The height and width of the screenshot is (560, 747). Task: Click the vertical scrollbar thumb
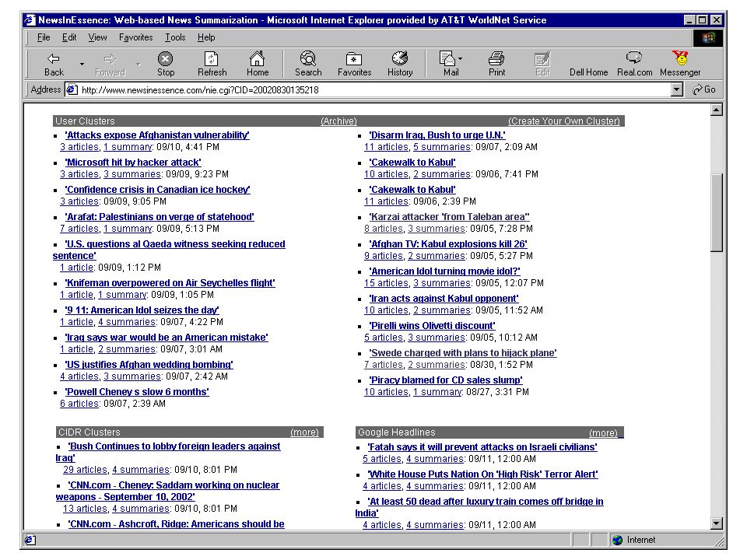[x=716, y=212]
